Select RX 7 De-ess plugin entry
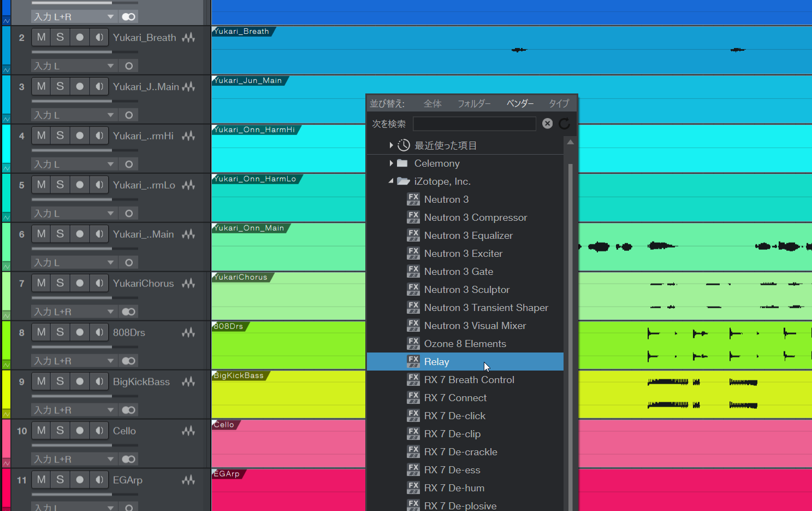This screenshot has width=812, height=511. click(452, 470)
